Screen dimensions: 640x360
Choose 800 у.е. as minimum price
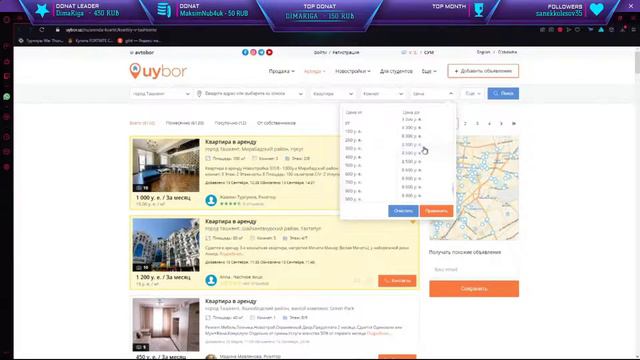pyautogui.click(x=353, y=191)
